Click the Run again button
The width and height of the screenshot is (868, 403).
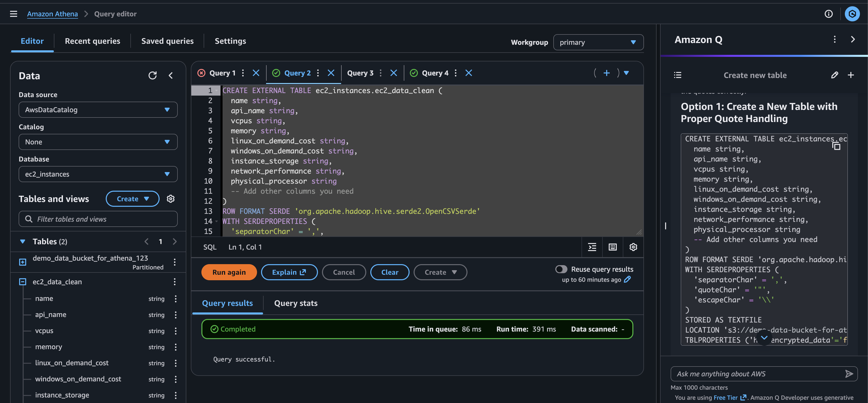pos(229,272)
